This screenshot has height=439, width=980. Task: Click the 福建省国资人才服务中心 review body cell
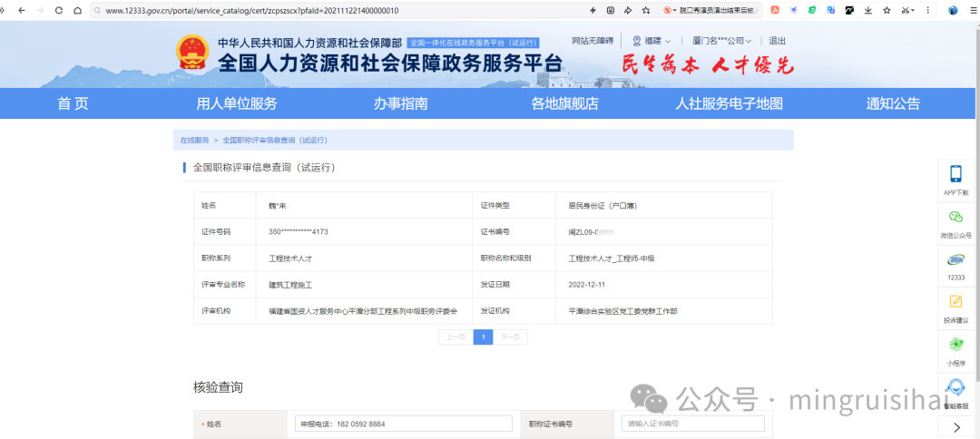[x=363, y=311]
